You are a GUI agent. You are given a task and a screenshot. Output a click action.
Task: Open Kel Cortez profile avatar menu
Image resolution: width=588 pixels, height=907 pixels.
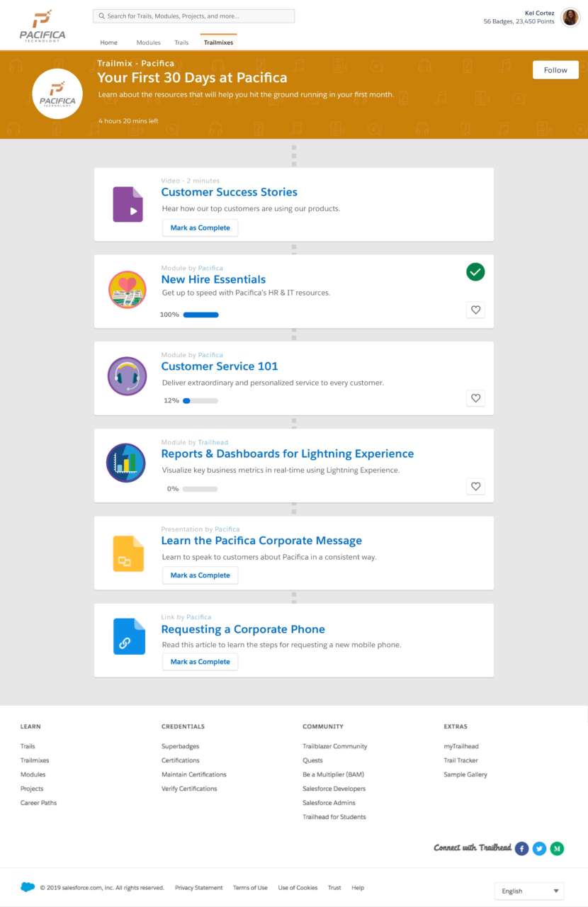570,18
